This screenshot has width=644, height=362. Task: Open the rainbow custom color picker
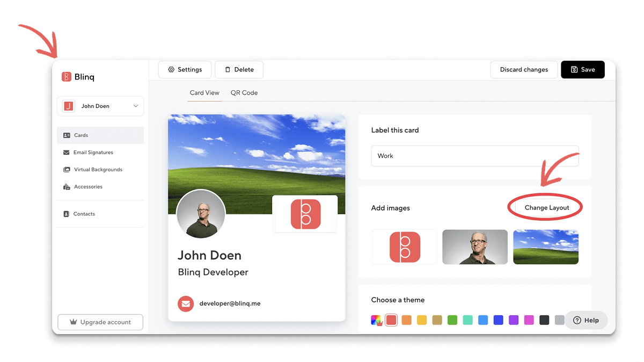tap(376, 320)
